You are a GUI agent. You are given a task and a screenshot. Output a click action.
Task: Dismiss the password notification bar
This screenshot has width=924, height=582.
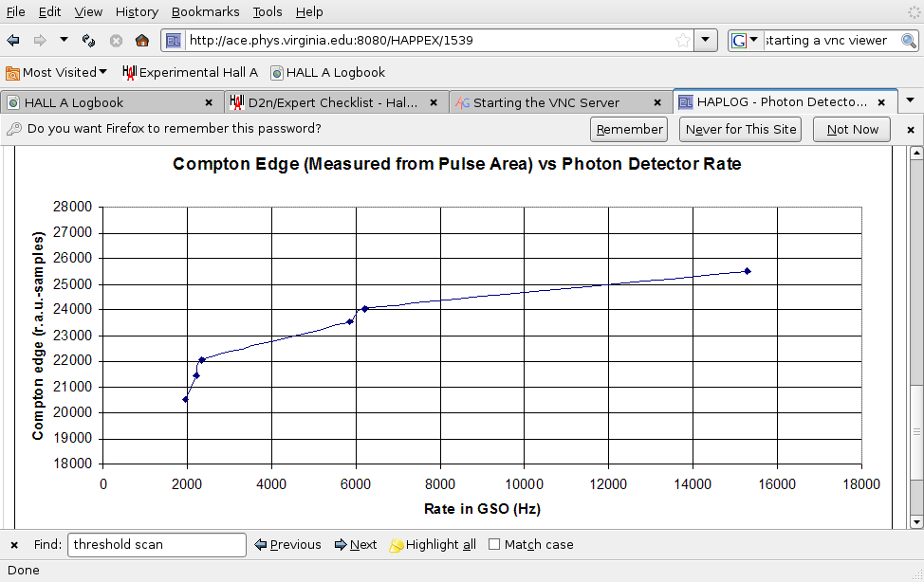click(x=911, y=130)
